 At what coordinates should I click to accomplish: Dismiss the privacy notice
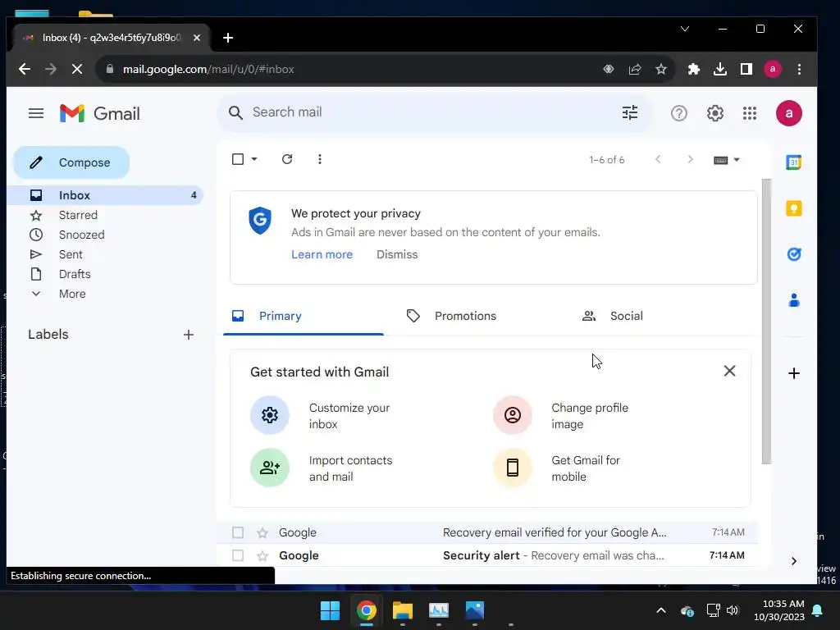pyautogui.click(x=397, y=254)
